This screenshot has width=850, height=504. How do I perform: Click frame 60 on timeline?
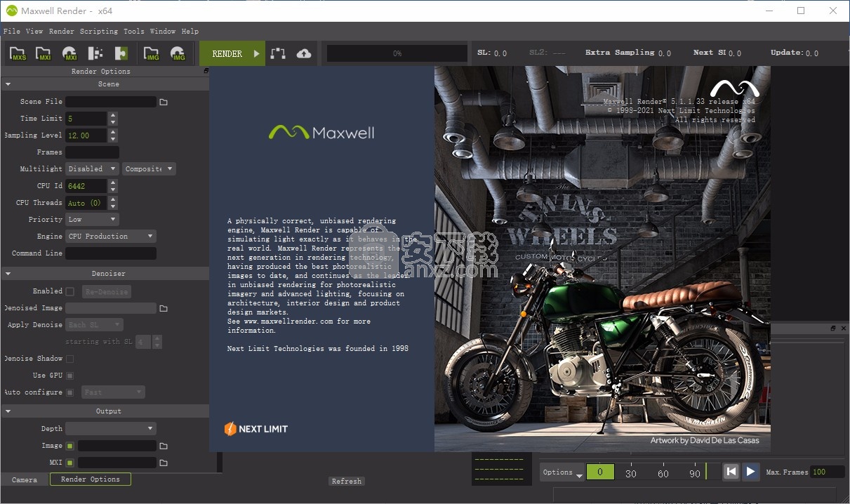pos(663,474)
